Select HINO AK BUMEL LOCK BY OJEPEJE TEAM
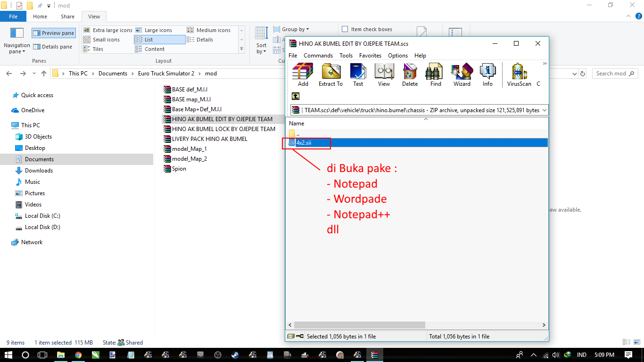 [x=219, y=129]
